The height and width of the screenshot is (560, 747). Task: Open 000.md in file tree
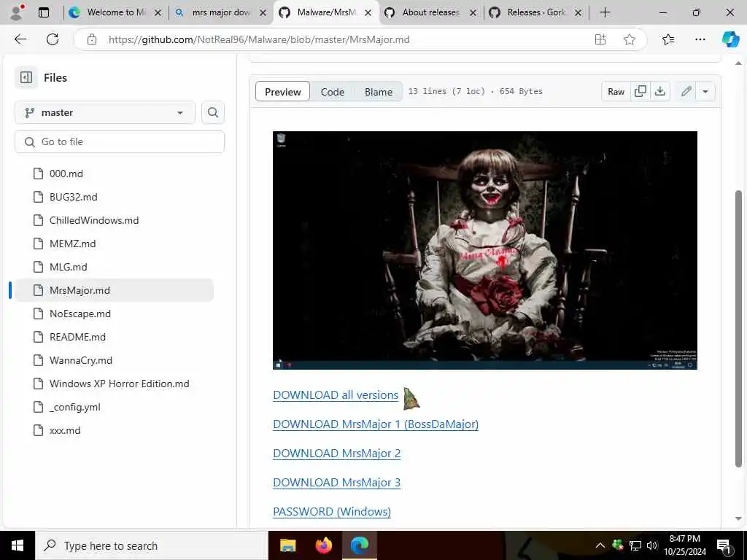pos(66,174)
